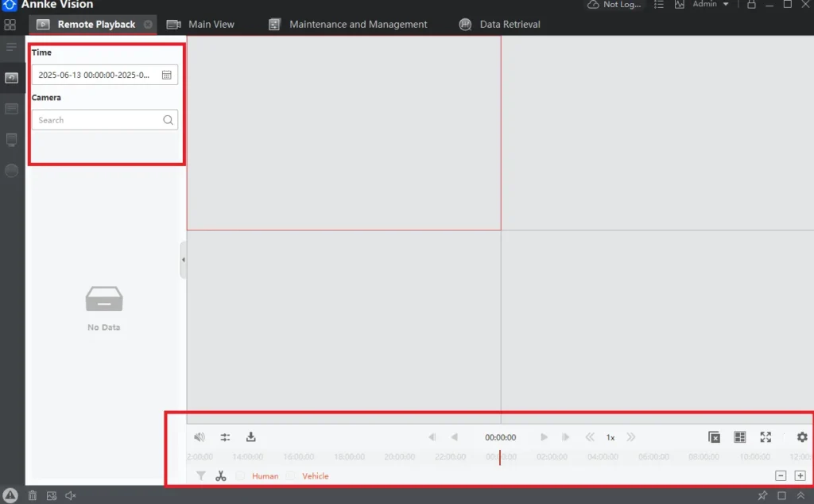Expand the Admin user dropdown
Viewport: 814px width, 504px height.
point(710,4)
